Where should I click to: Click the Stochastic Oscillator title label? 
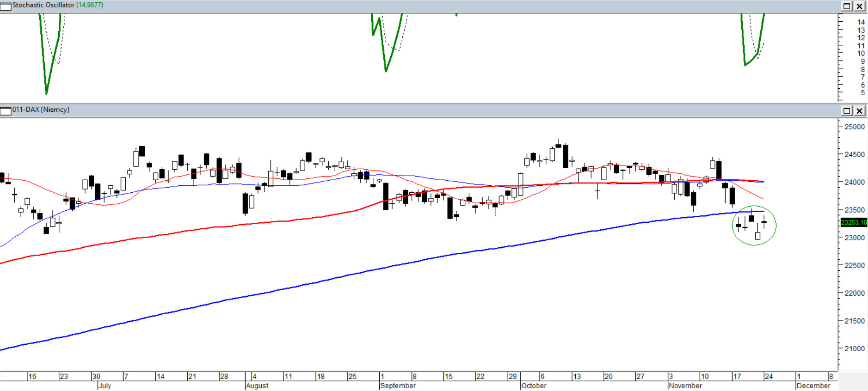click(x=43, y=5)
